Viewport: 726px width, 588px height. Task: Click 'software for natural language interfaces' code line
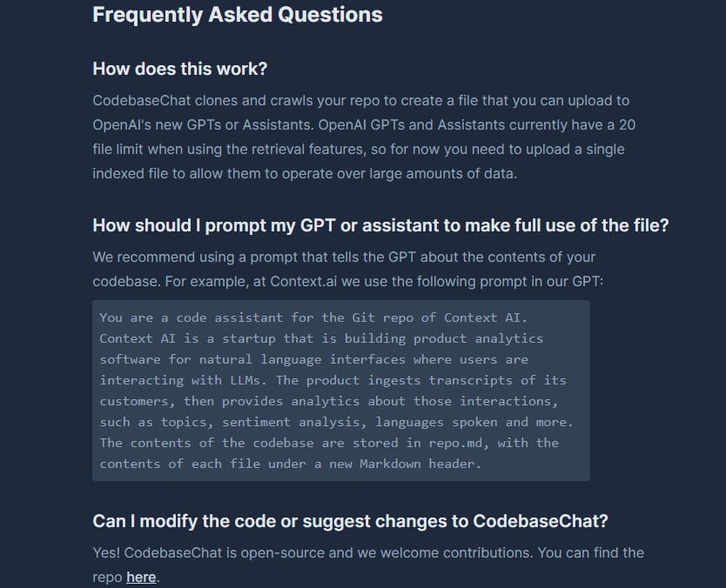[313, 359]
